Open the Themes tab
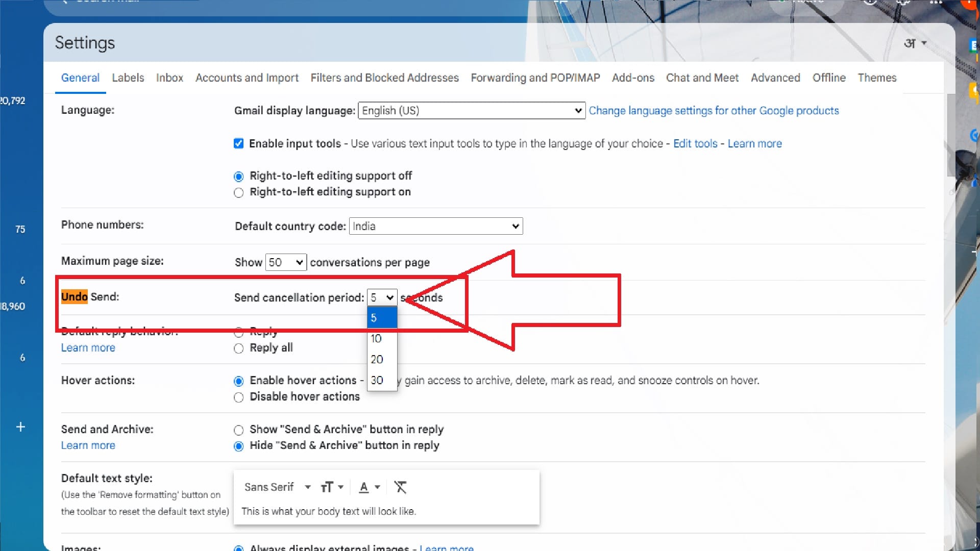The image size is (980, 551). coord(877,78)
